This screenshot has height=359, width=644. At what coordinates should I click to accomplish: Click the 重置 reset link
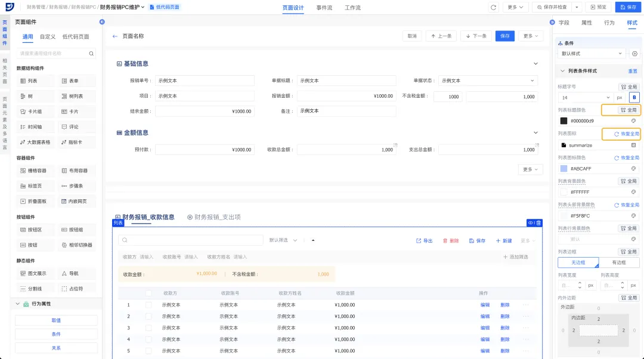(633, 71)
